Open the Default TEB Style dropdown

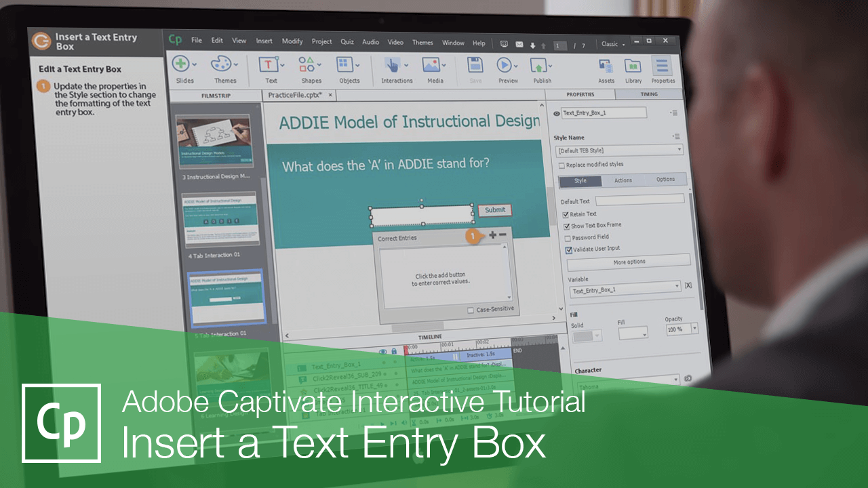618,149
